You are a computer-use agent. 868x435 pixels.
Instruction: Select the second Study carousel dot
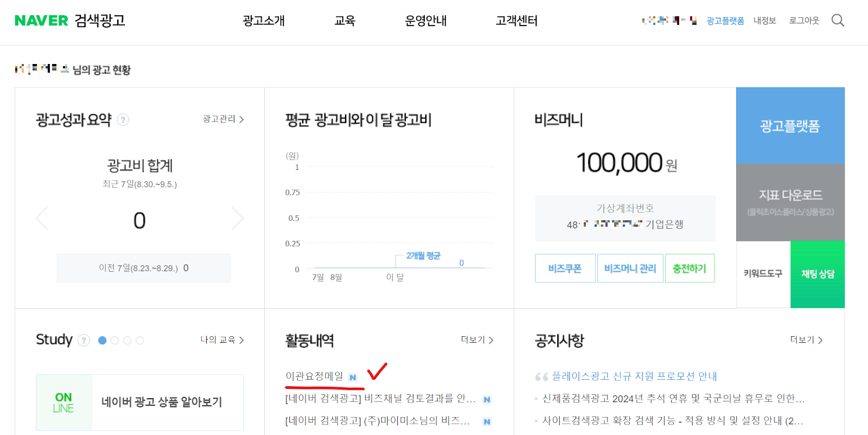click(x=114, y=340)
